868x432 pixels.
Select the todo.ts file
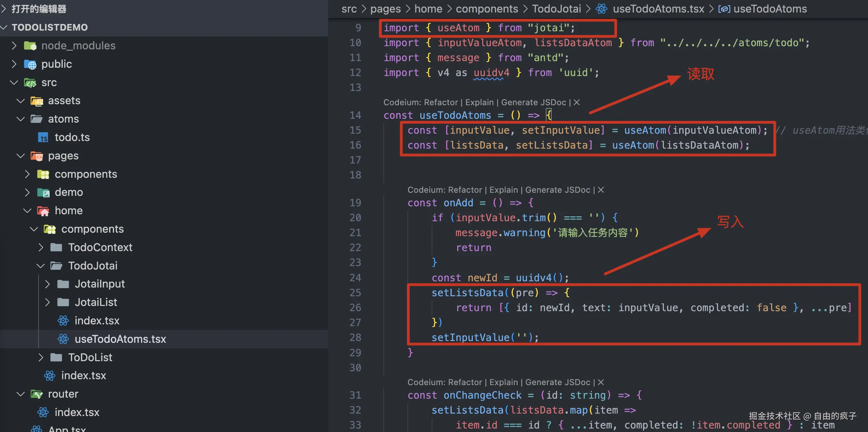(x=72, y=138)
